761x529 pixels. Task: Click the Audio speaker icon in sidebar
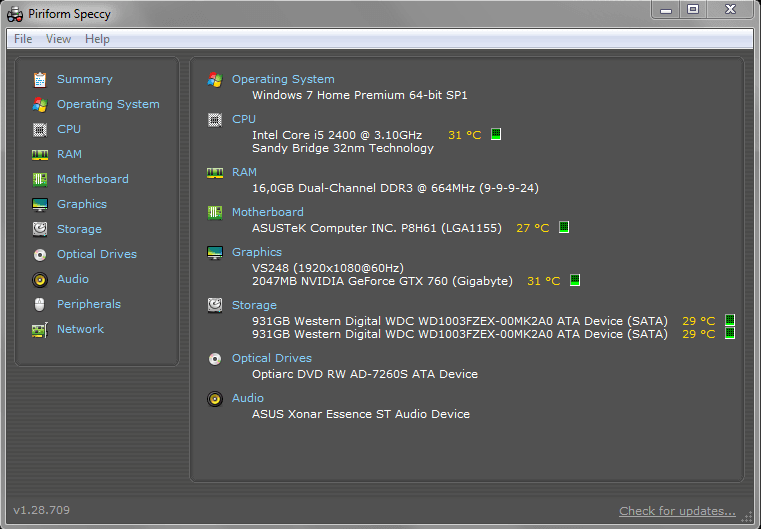click(x=40, y=279)
